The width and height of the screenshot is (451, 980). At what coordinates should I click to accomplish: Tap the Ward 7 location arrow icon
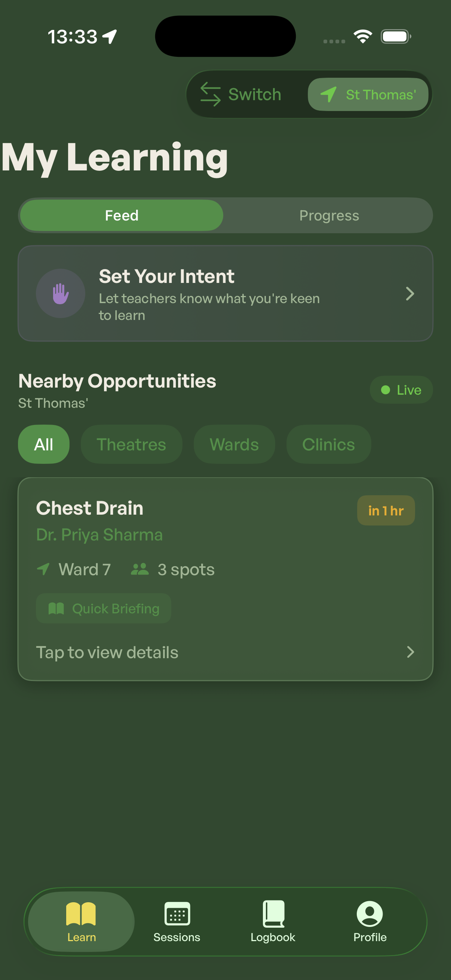click(43, 569)
